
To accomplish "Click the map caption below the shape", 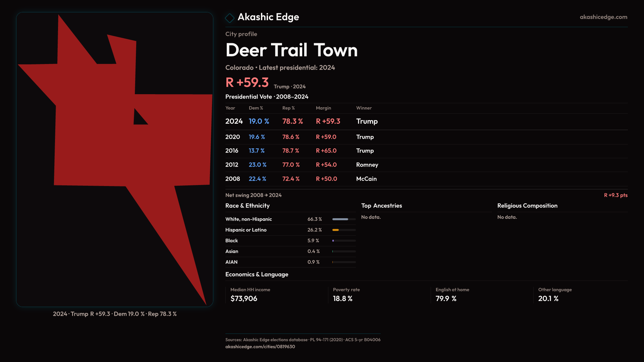I will 115,314.
